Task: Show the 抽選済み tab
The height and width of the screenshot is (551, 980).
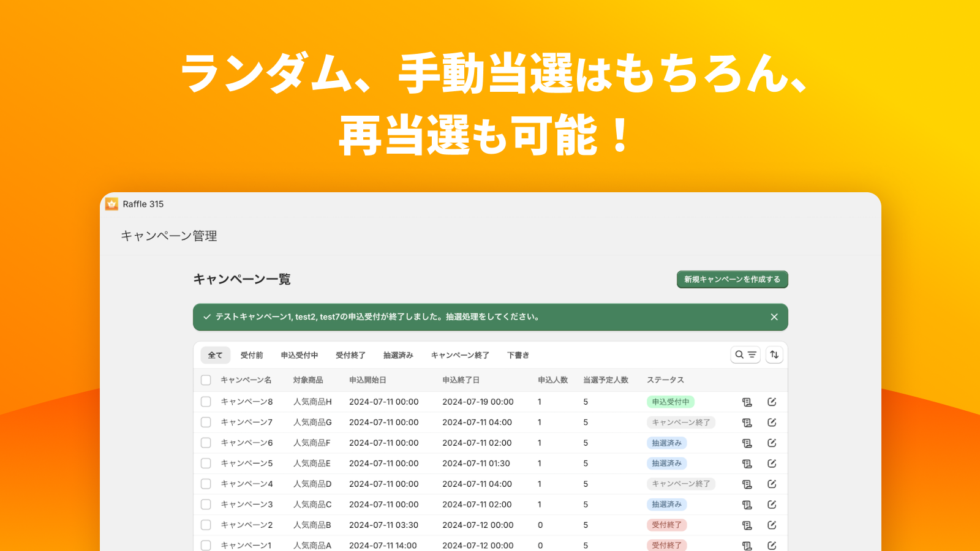Action: tap(398, 355)
